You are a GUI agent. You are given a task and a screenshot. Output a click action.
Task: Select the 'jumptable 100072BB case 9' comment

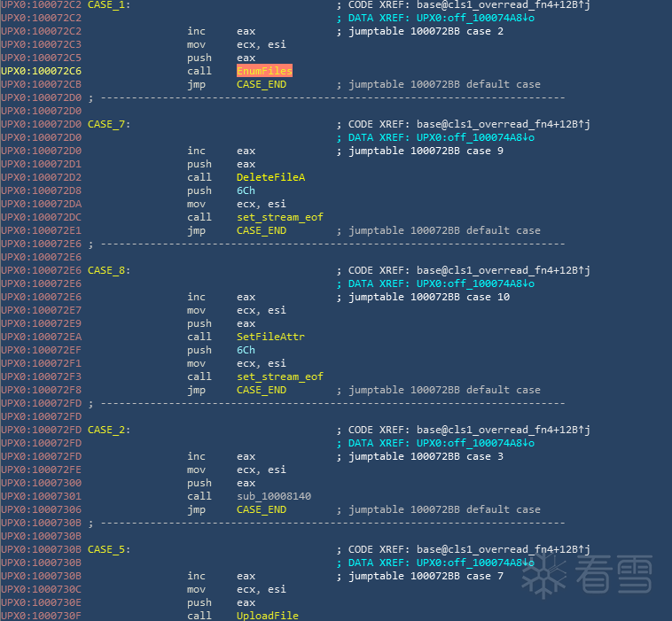click(426, 151)
